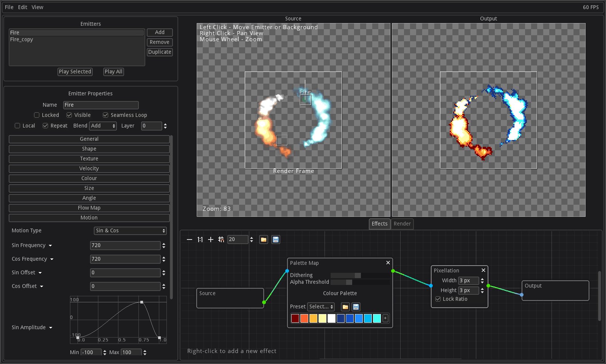Toggle the Visible checkbox

tap(69, 115)
